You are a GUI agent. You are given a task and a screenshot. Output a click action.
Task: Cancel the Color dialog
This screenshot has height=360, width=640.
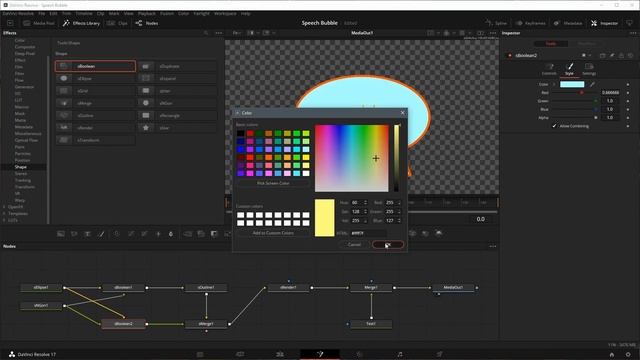tap(354, 244)
